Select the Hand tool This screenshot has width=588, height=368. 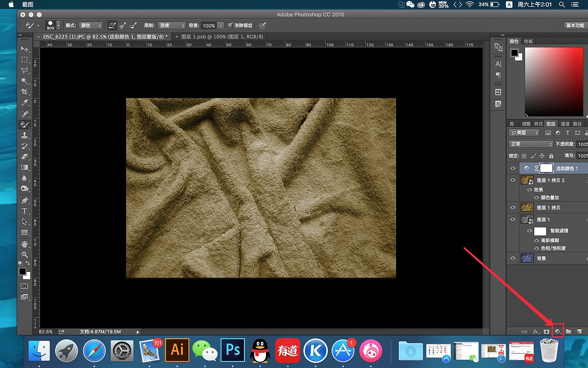tap(24, 243)
